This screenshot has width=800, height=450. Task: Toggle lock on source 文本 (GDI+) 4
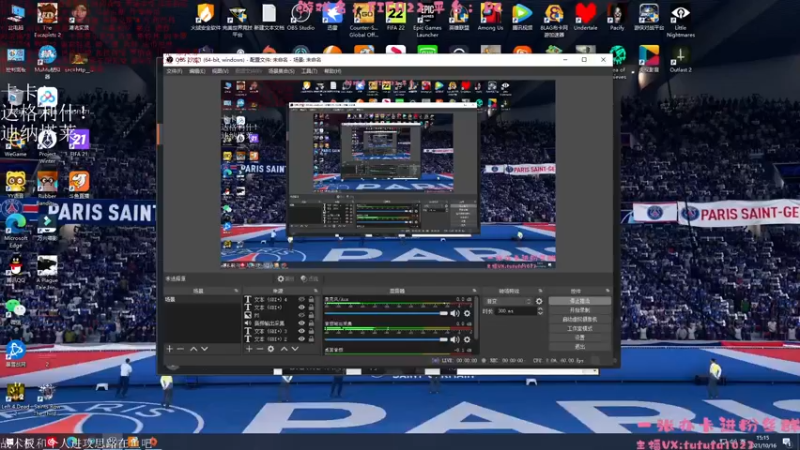[311, 299]
